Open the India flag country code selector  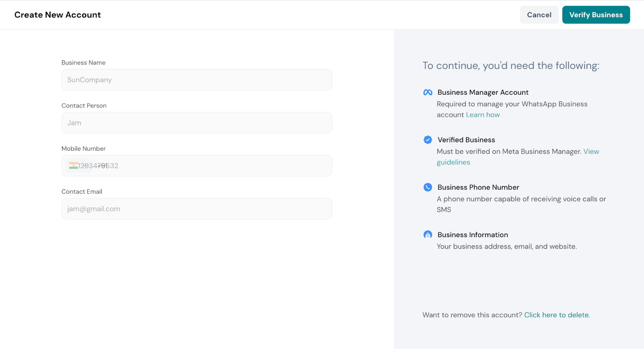point(73,166)
